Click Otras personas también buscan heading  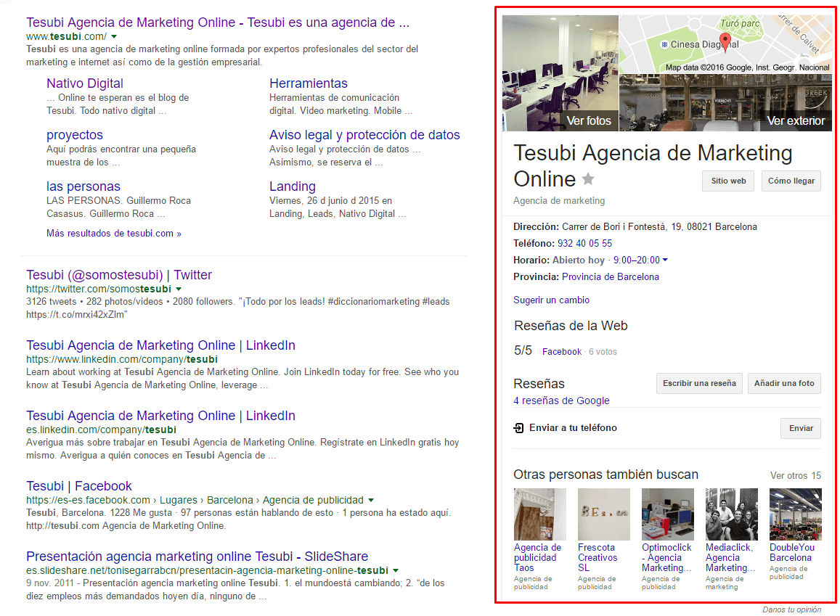pyautogui.click(x=606, y=475)
